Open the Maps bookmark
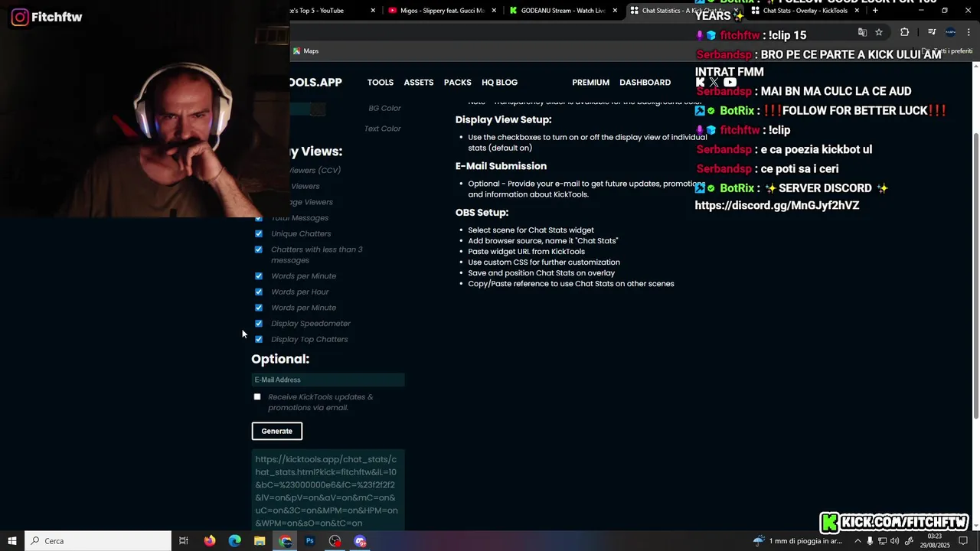 pos(305,51)
